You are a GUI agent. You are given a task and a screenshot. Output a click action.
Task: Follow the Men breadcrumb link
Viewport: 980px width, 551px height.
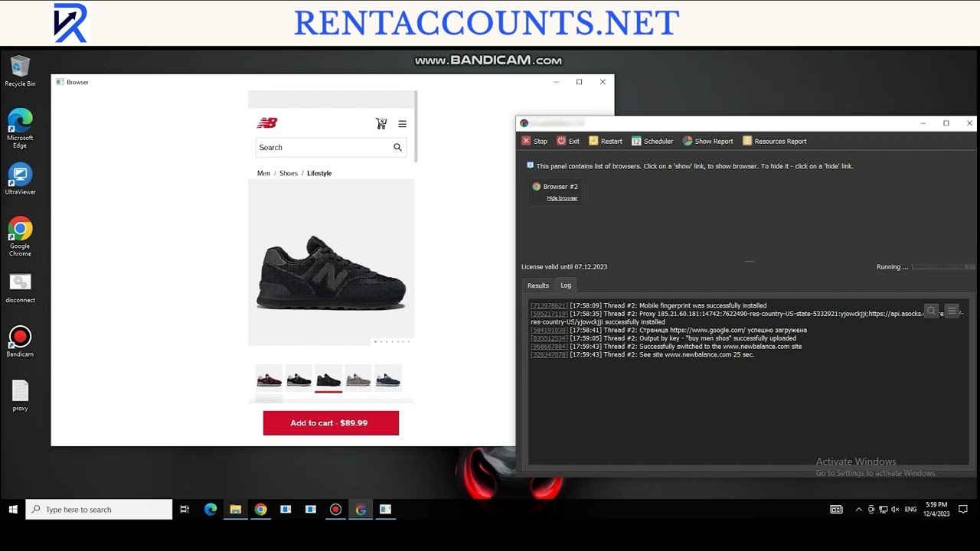263,173
